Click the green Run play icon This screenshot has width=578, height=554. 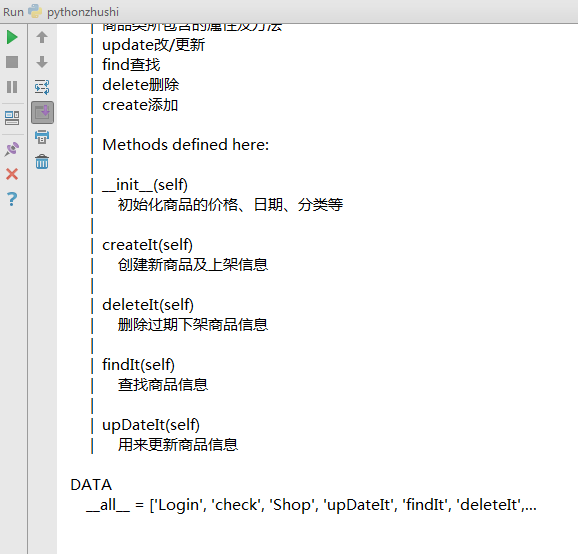[12, 37]
